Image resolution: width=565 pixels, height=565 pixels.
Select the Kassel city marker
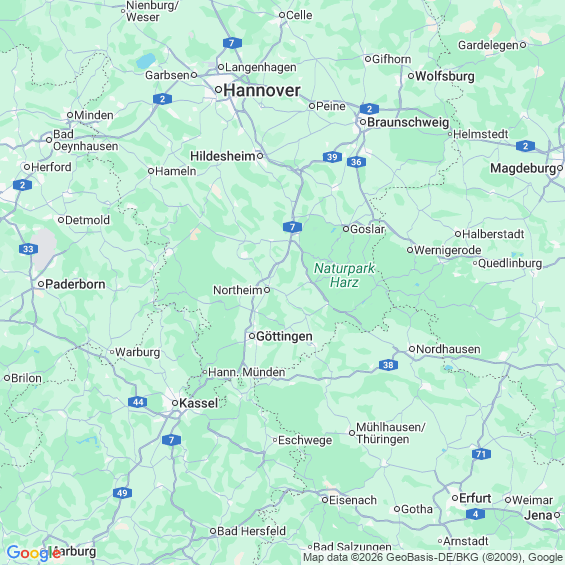[x=175, y=403]
